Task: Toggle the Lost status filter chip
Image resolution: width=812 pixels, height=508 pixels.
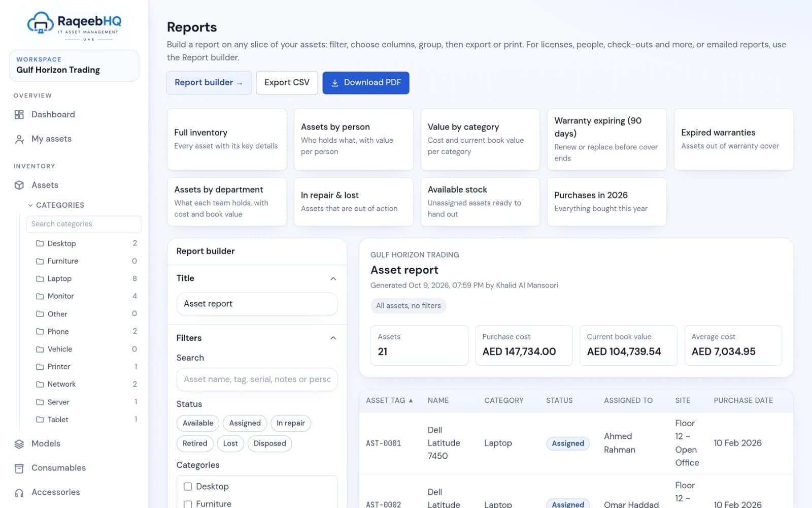Action: 230,443
